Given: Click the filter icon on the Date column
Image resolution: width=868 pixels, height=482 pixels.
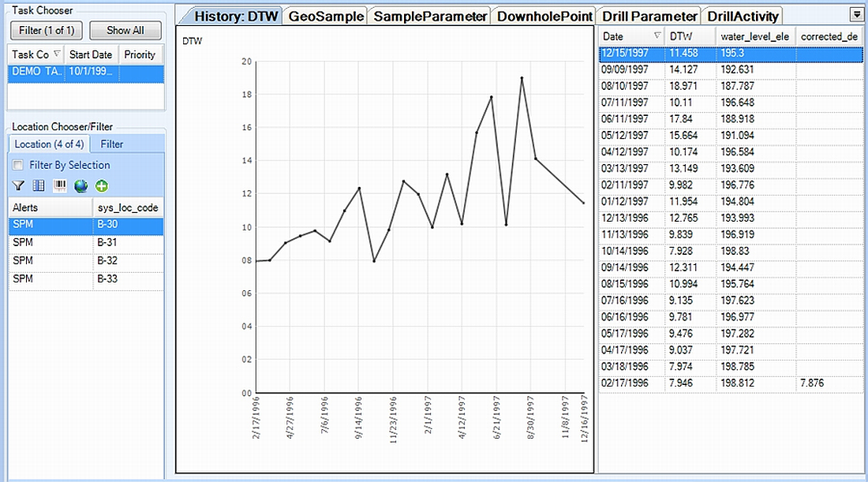Looking at the screenshot, I should click(x=659, y=35).
